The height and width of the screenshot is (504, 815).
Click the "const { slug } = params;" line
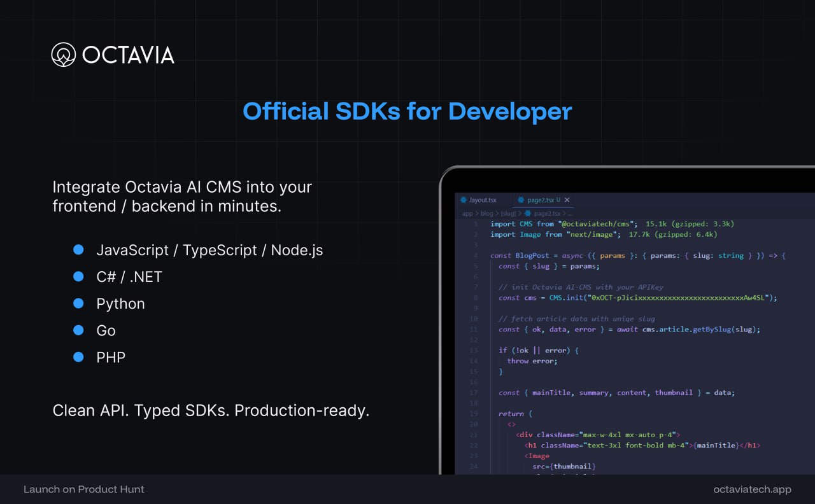coord(549,266)
